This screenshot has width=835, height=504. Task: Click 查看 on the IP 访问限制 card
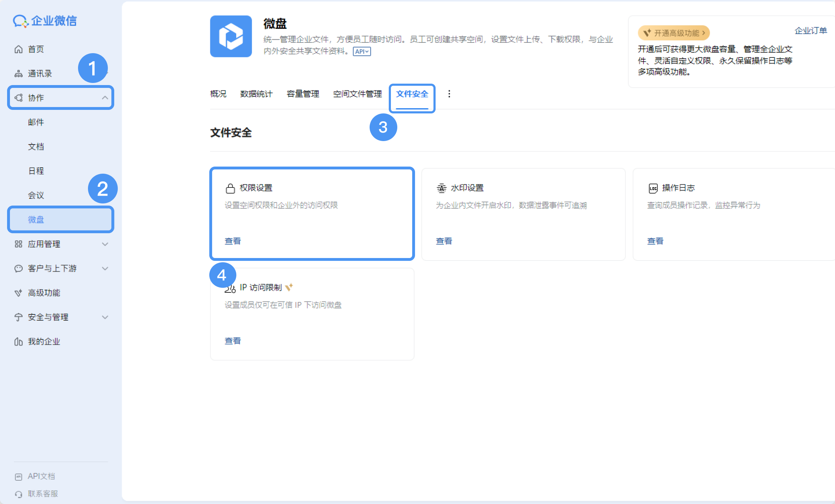233,341
